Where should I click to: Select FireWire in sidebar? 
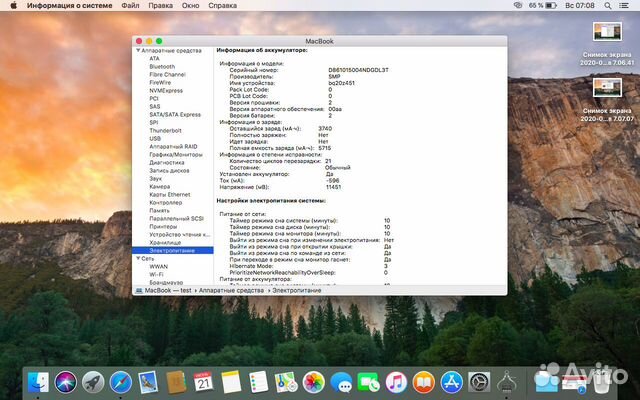(x=160, y=82)
